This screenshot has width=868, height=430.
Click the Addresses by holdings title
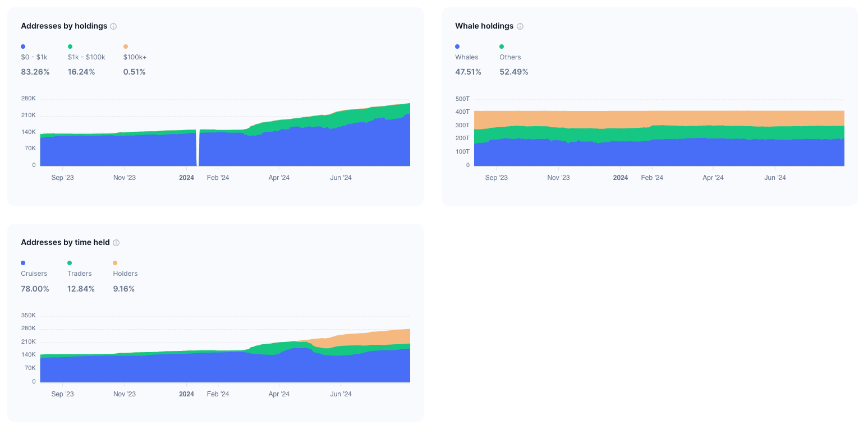click(64, 26)
